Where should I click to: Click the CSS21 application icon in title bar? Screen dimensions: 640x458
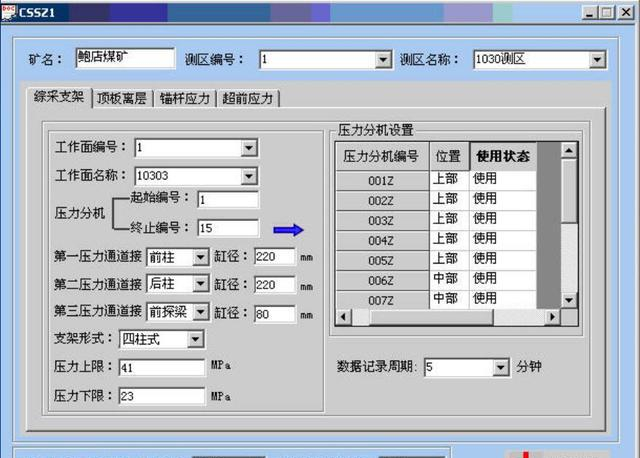pyautogui.click(x=8, y=12)
